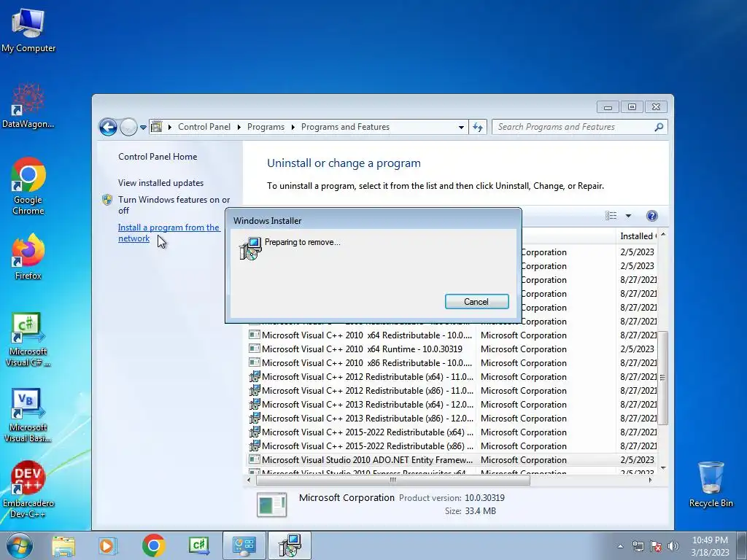Click the list scroll up arrow

(662, 236)
